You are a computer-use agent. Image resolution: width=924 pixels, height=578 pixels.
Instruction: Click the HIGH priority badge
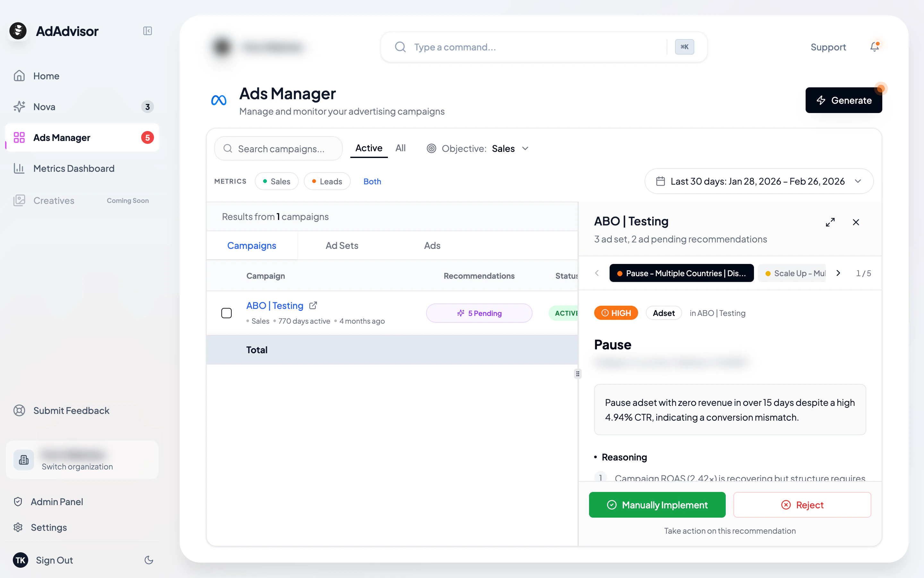point(616,313)
